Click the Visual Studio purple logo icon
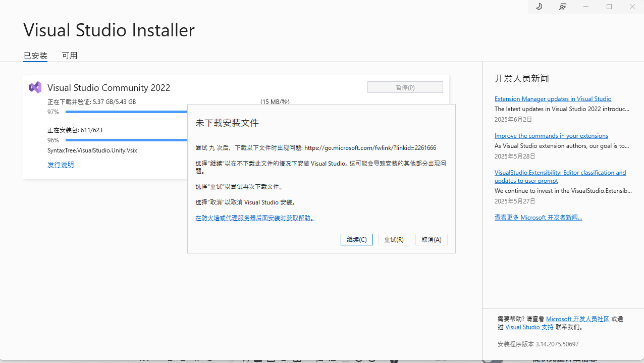644x363 pixels. point(35,87)
